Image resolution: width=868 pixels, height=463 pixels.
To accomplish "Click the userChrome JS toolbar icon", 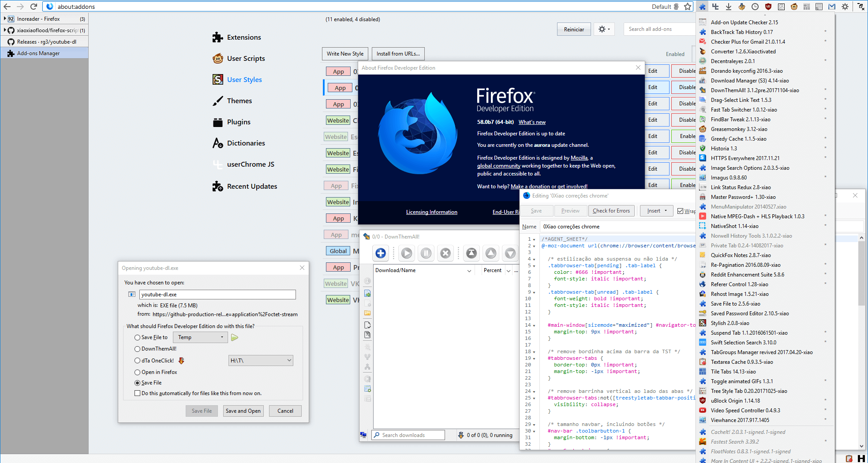I will click(x=715, y=7).
